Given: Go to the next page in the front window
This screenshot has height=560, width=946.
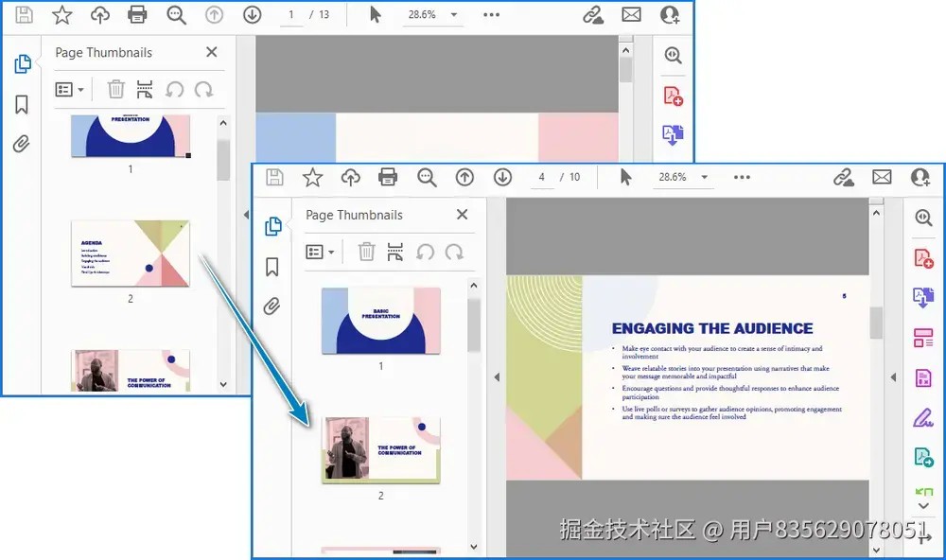Looking at the screenshot, I should [x=503, y=177].
